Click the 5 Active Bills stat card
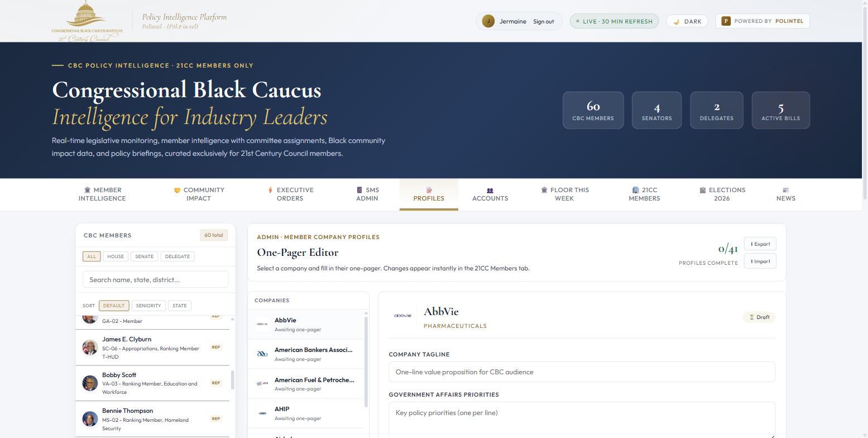Viewport: 868px width, 438px height. click(781, 110)
